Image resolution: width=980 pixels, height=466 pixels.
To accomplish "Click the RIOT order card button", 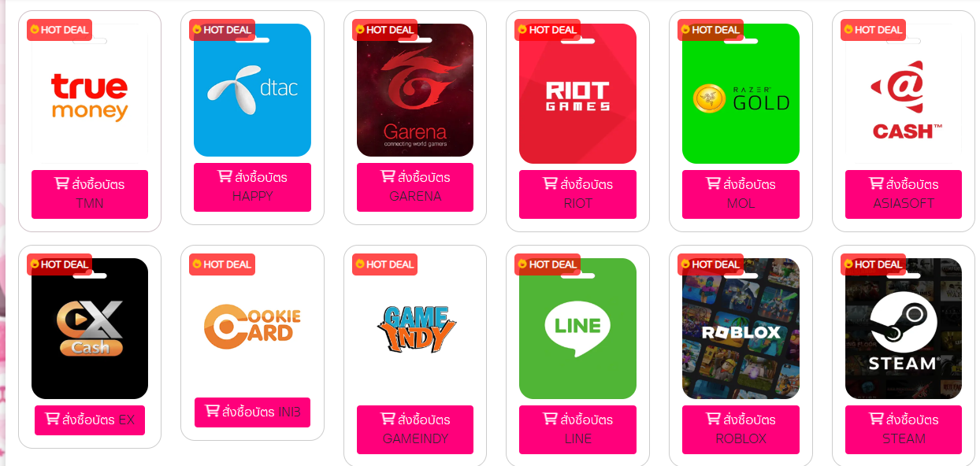I will point(577,194).
